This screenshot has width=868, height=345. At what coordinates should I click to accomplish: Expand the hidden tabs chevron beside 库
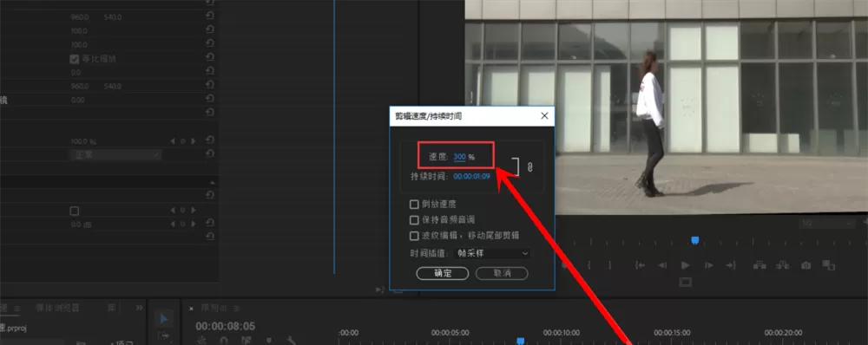(139, 308)
